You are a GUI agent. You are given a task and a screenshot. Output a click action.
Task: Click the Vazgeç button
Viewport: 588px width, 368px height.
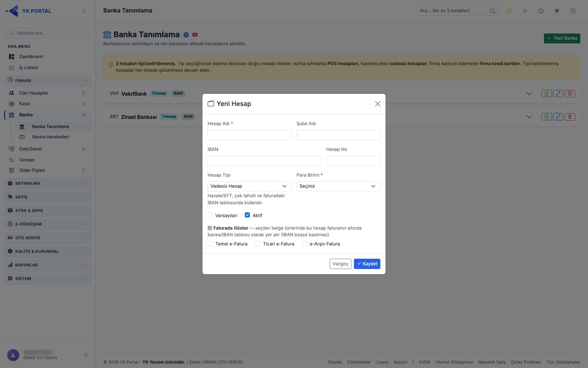point(340,264)
